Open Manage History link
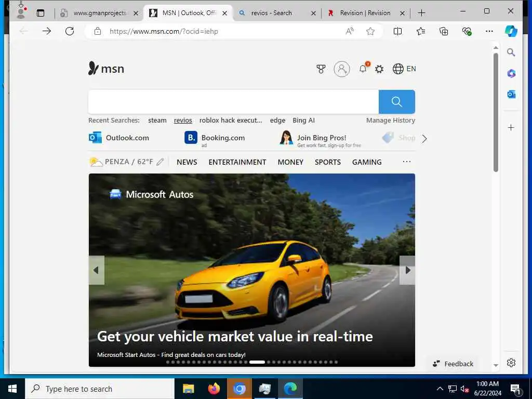Image resolution: width=532 pixels, height=399 pixels. click(391, 121)
